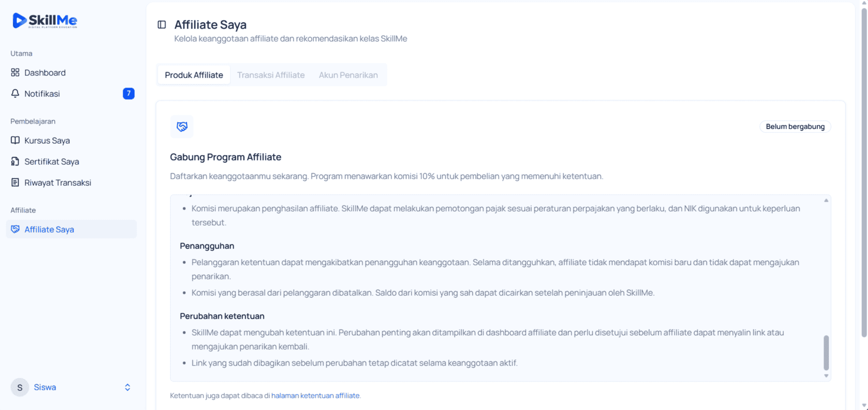Screen dimensions: 868x410
Task: View Riwayat Transaksi
Action: [x=71, y=183]
